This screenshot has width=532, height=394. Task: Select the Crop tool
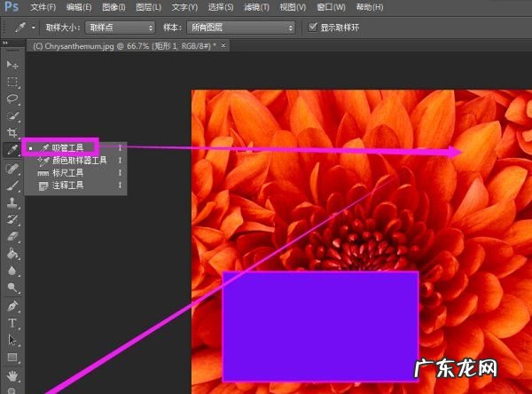[x=12, y=132]
